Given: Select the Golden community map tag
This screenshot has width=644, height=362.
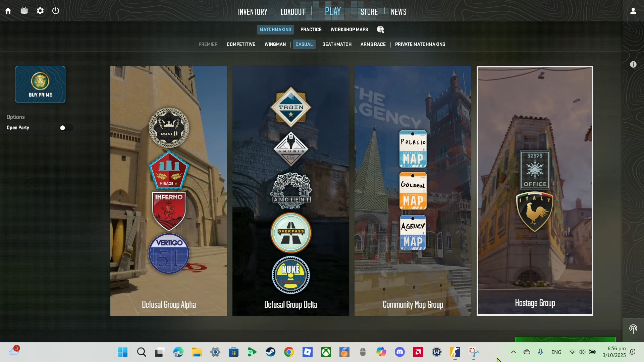Looking at the screenshot, I should 413,191.
